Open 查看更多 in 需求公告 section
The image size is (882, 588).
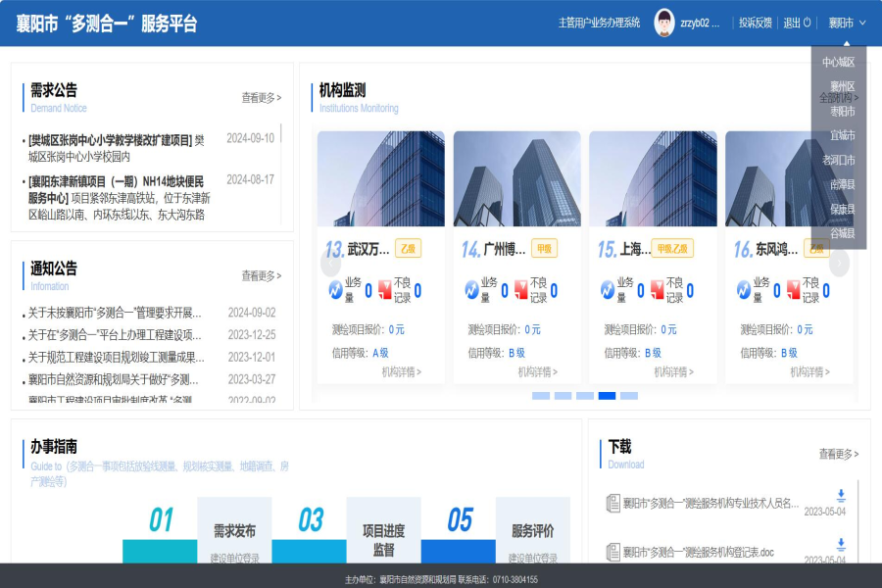point(262,98)
